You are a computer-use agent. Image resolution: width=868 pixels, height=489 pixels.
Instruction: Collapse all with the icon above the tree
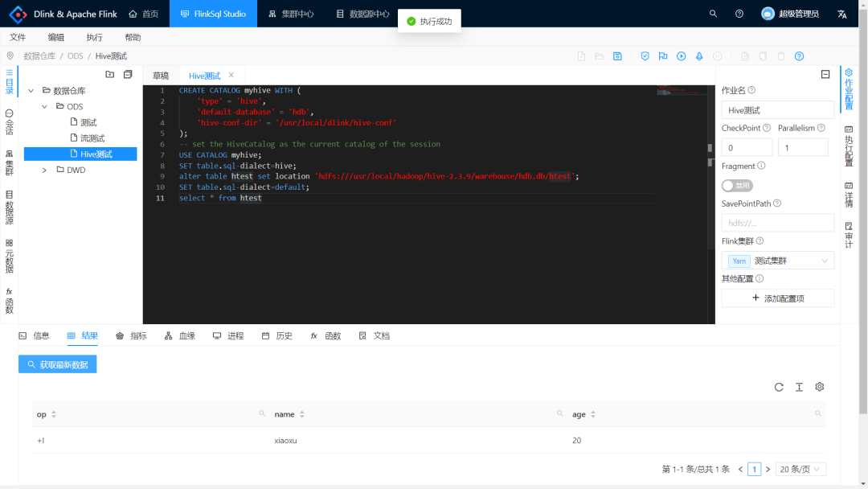128,74
